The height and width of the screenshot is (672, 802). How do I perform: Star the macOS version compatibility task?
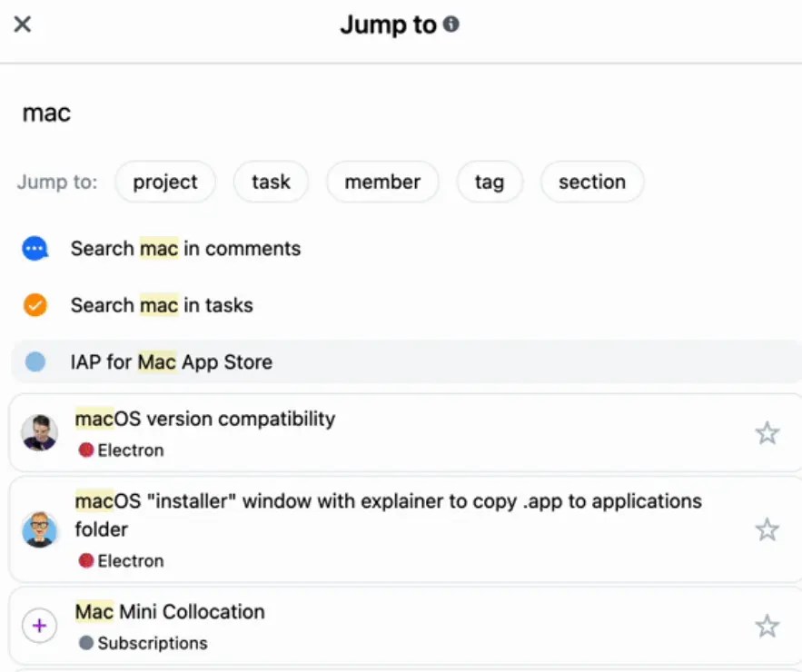767,433
